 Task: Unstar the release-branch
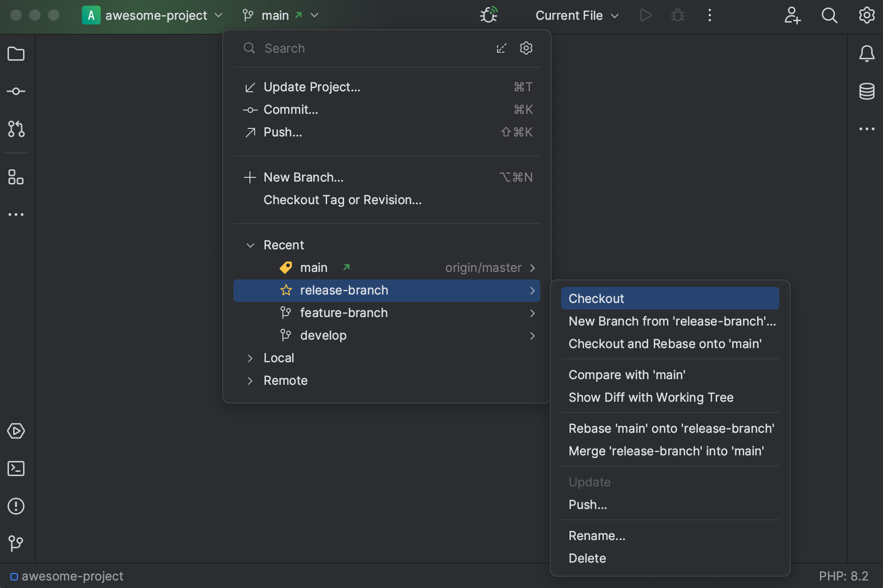click(286, 290)
